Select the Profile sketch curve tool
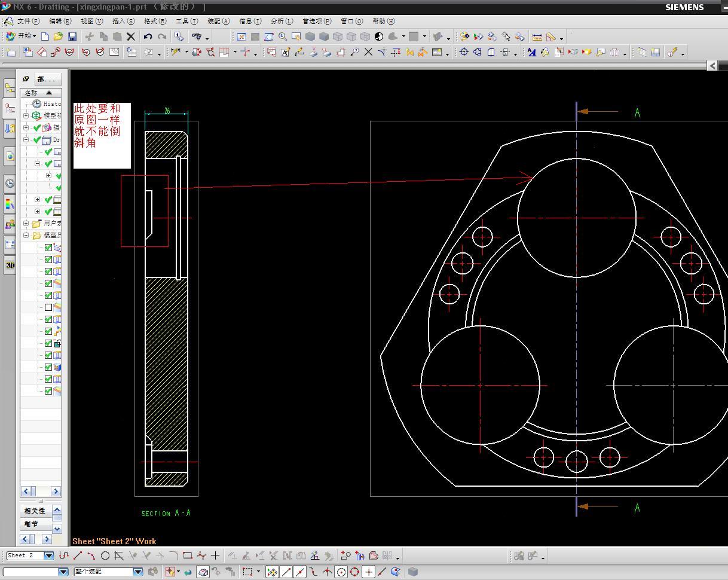The width and height of the screenshot is (728, 580). (x=64, y=555)
